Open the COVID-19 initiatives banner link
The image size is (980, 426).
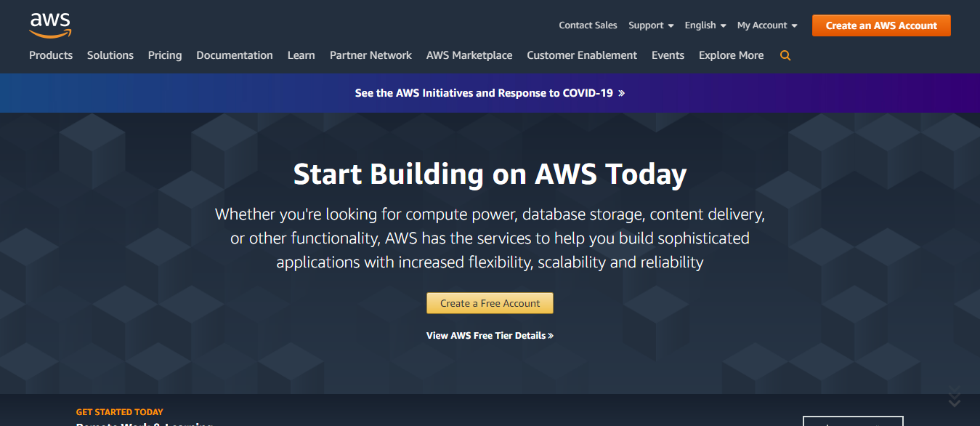490,93
